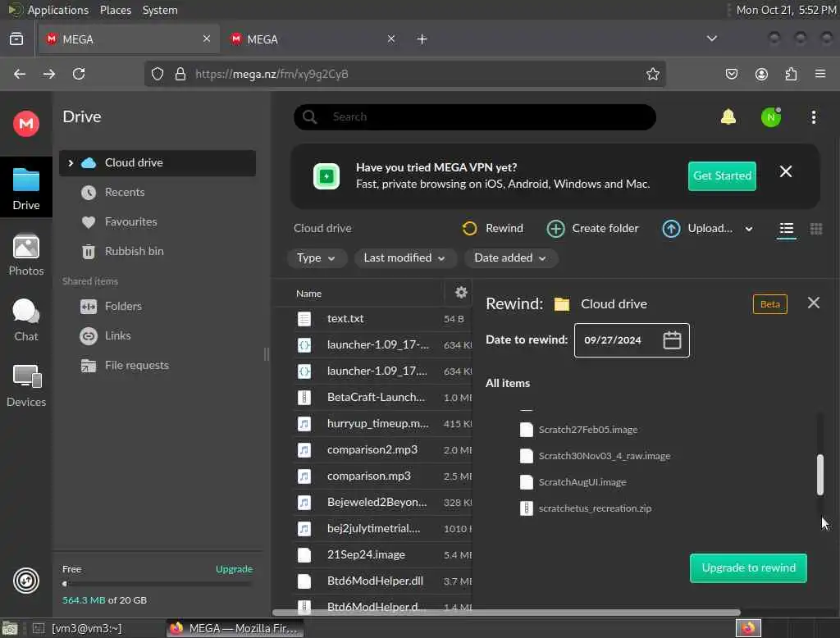Select comparison2.mp3 file
This screenshot has width=840, height=638.
[382, 450]
